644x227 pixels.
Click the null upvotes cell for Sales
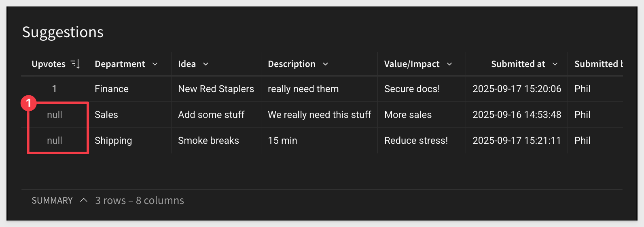[x=55, y=115]
